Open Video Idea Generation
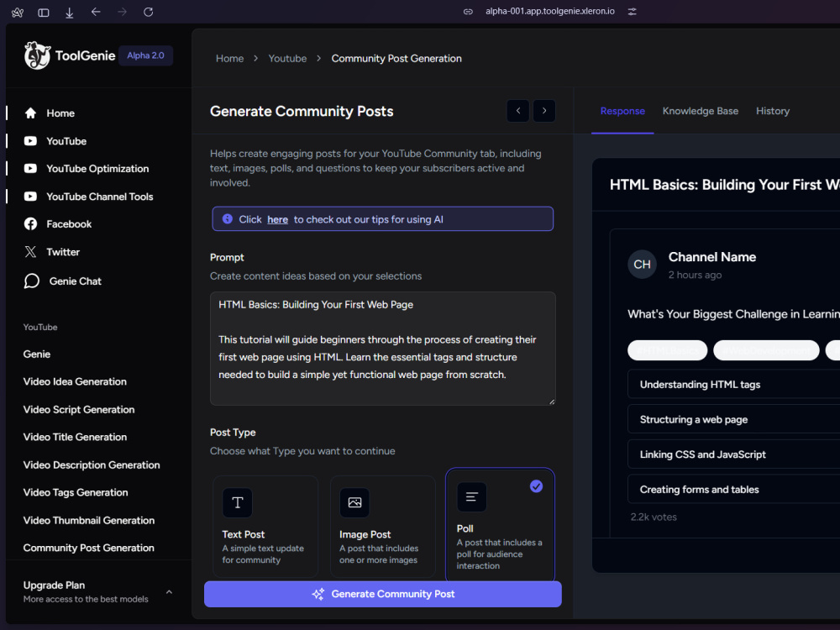Screen dimensions: 840x630 coord(75,381)
